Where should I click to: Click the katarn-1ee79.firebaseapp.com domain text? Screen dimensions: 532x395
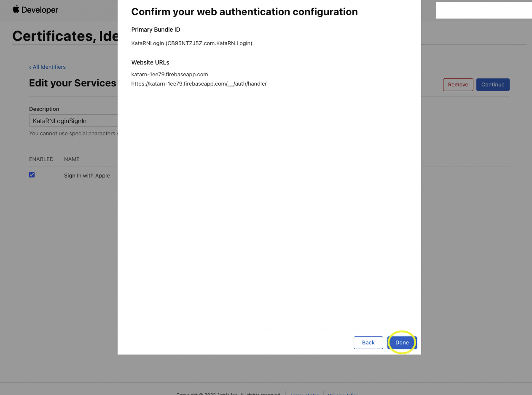tap(170, 75)
